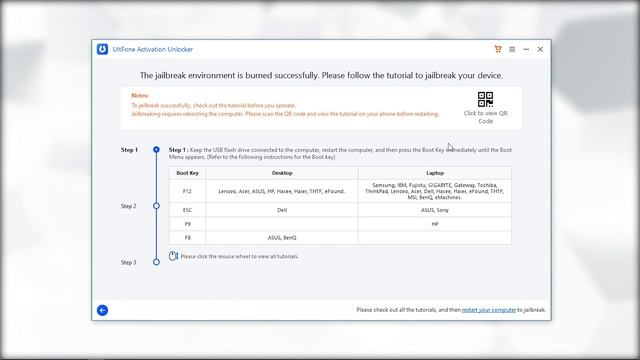
Task: Click the 'Boot Key' column header
Action: [x=187, y=173]
